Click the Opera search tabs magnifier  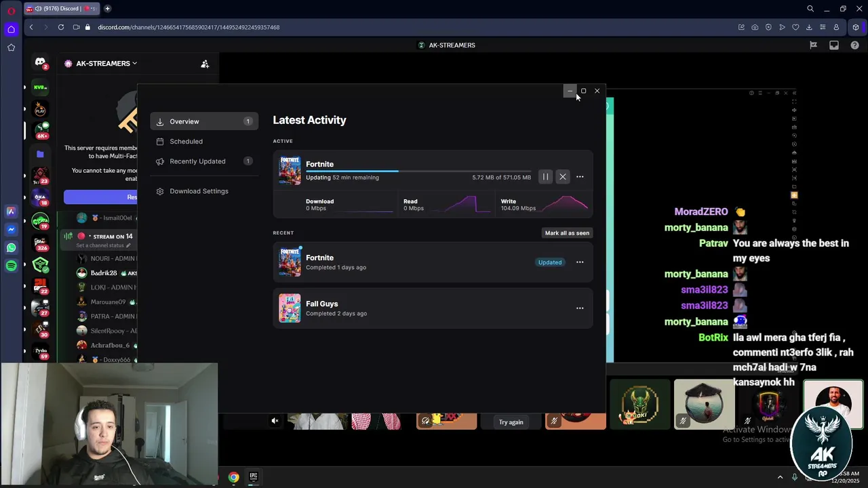click(810, 9)
